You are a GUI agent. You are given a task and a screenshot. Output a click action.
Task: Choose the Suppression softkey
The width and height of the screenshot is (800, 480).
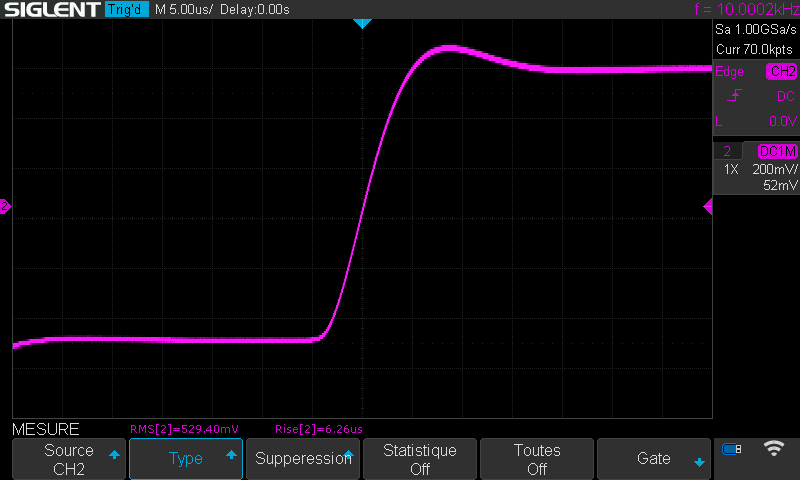click(x=303, y=459)
